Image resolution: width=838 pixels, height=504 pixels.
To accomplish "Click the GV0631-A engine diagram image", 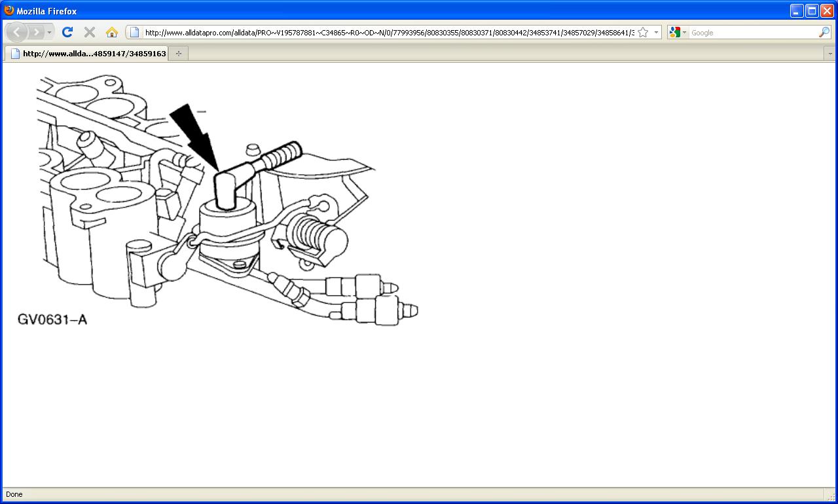I will click(218, 200).
